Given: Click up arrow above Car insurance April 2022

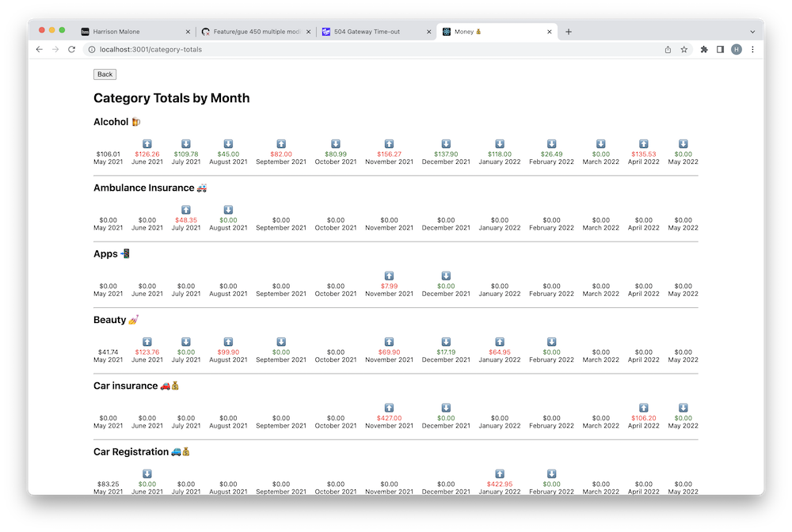Looking at the screenshot, I should (644, 408).
